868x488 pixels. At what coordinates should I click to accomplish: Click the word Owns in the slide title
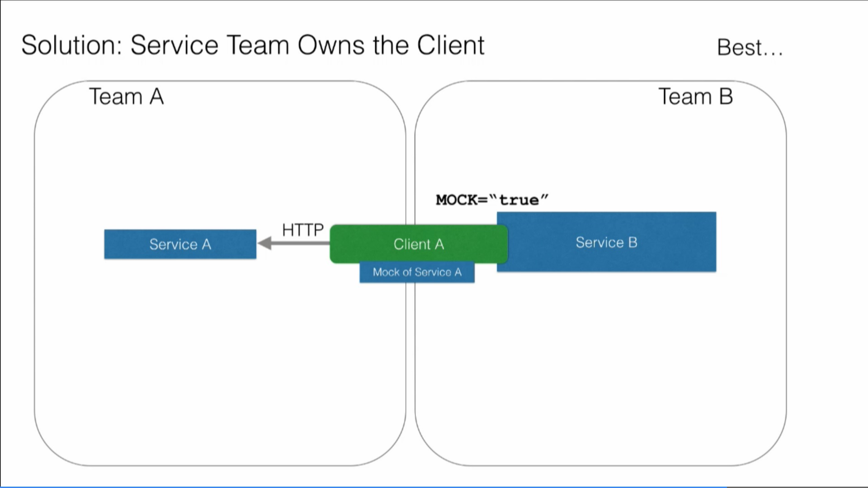331,45
